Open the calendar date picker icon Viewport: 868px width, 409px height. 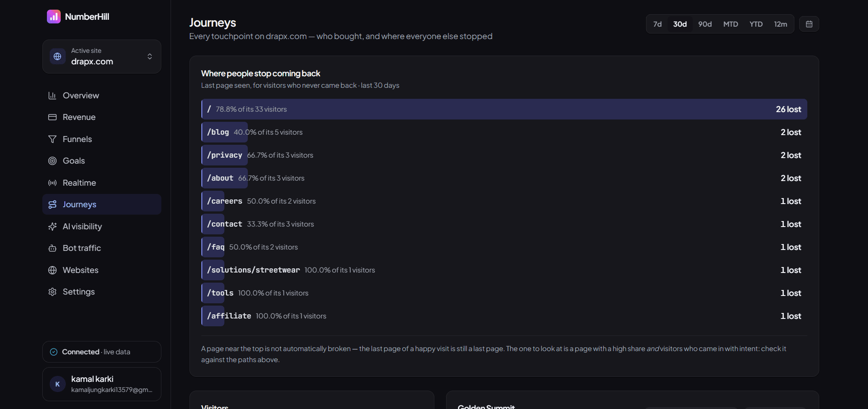point(809,24)
